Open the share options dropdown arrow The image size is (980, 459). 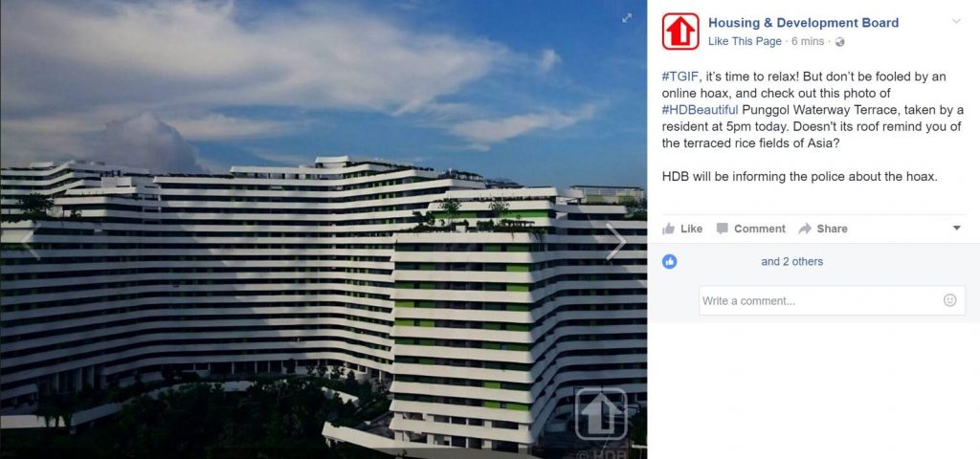pyautogui.click(x=956, y=228)
